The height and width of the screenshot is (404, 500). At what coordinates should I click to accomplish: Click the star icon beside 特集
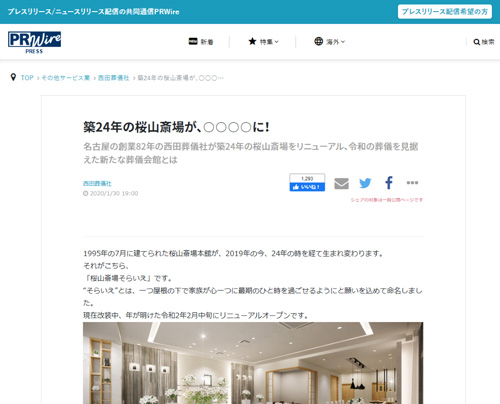click(x=252, y=41)
